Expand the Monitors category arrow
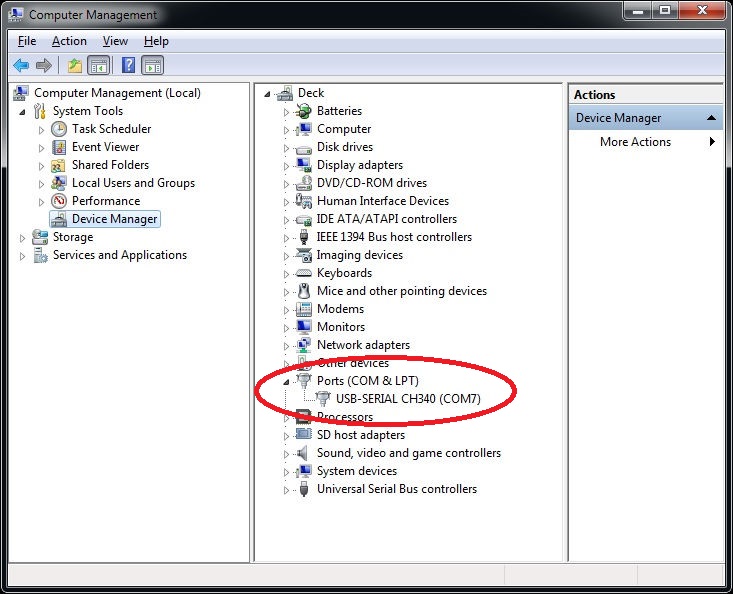 coord(286,328)
